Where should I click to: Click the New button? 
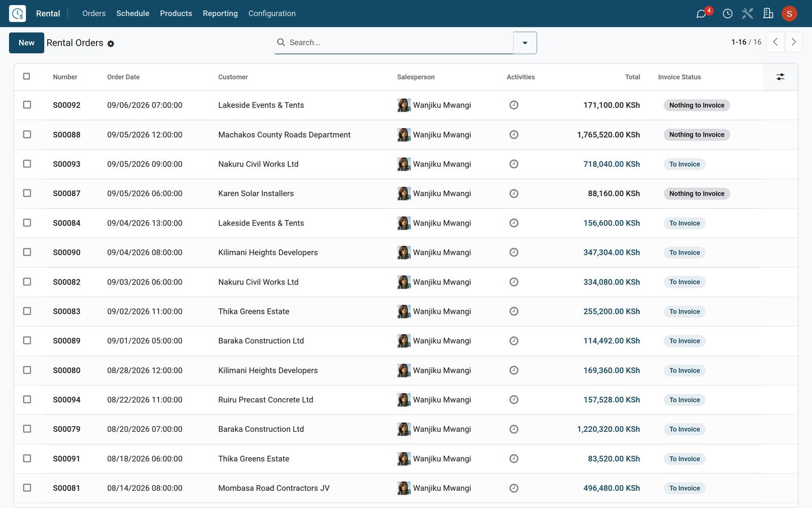(26, 43)
